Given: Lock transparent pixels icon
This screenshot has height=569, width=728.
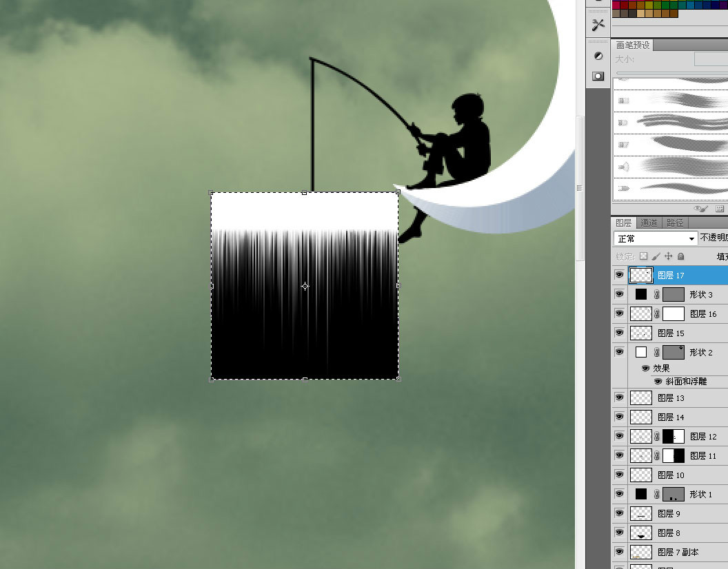Looking at the screenshot, I should [x=643, y=256].
